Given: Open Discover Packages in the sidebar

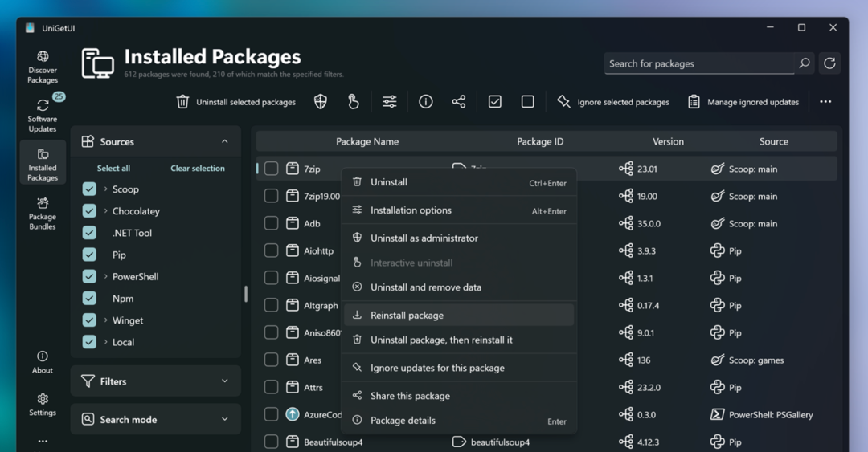Looking at the screenshot, I should tap(43, 67).
